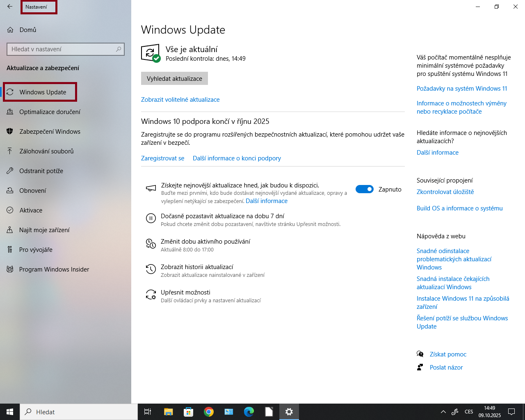
Task: Click Zaregistrovat se link
Action: [162, 158]
